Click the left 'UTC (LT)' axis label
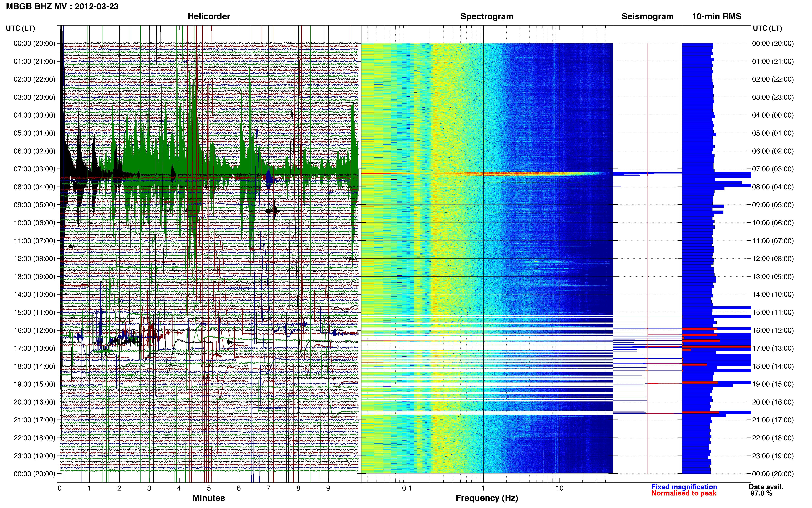The width and height of the screenshot is (812, 508). tap(21, 28)
